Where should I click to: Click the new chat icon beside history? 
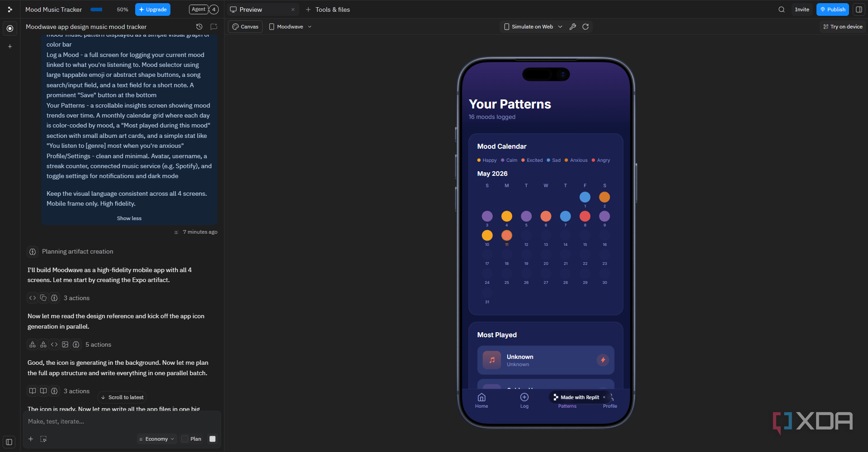click(214, 27)
